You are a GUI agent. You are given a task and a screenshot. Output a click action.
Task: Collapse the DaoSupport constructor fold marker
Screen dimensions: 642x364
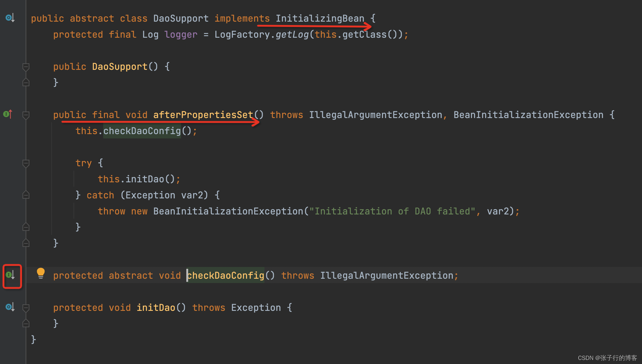(26, 67)
